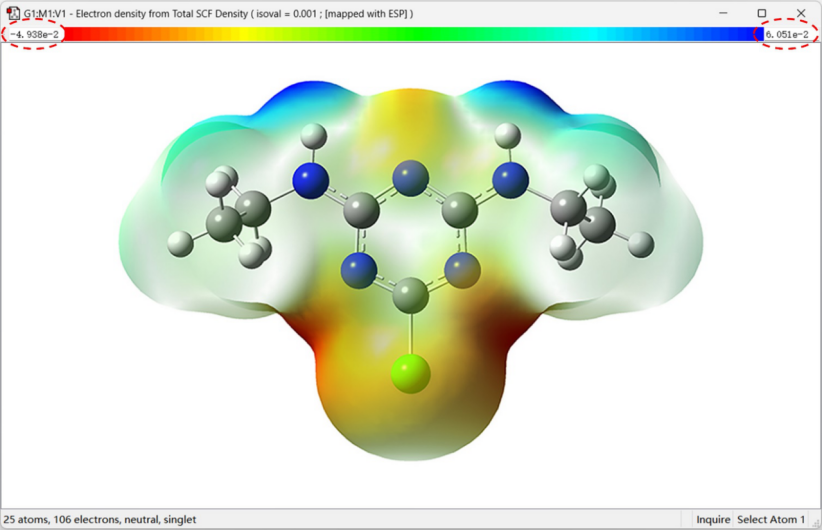Select the hydrogen on the right amine nitrogen
822x531 pixels.
click(x=508, y=136)
